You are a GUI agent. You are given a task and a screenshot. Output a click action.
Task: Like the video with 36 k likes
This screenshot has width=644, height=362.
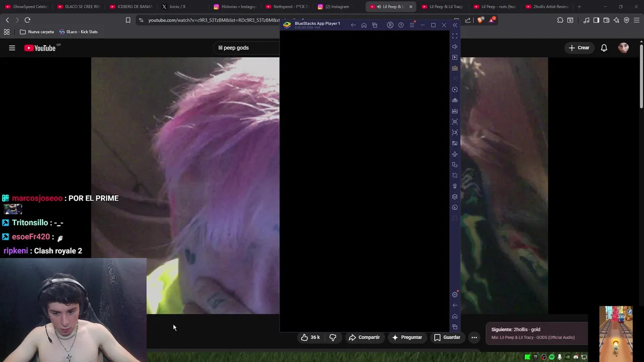310,337
